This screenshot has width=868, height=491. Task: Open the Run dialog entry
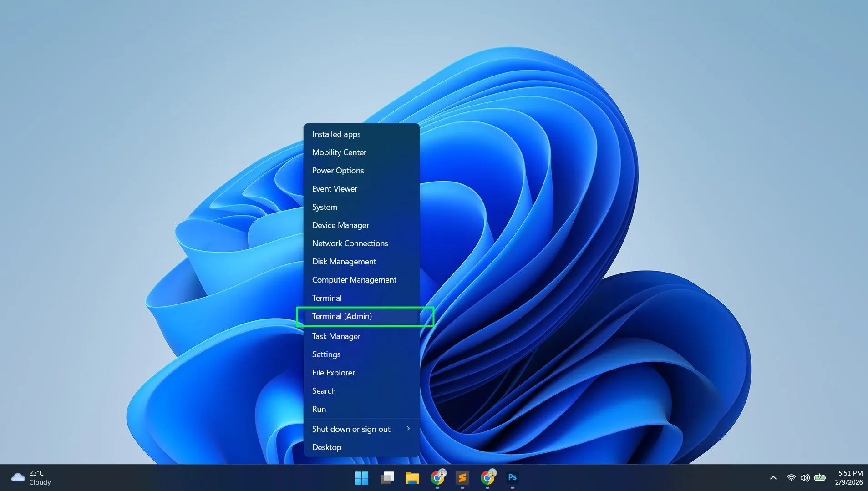point(319,409)
